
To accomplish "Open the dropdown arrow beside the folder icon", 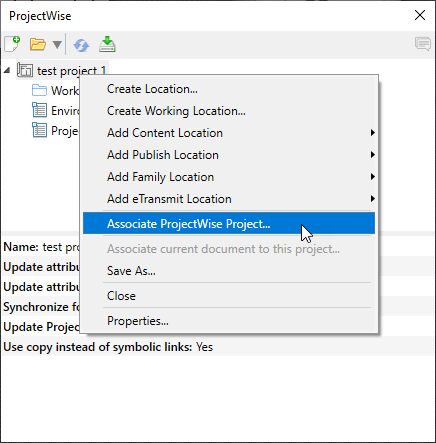I will click(x=57, y=45).
